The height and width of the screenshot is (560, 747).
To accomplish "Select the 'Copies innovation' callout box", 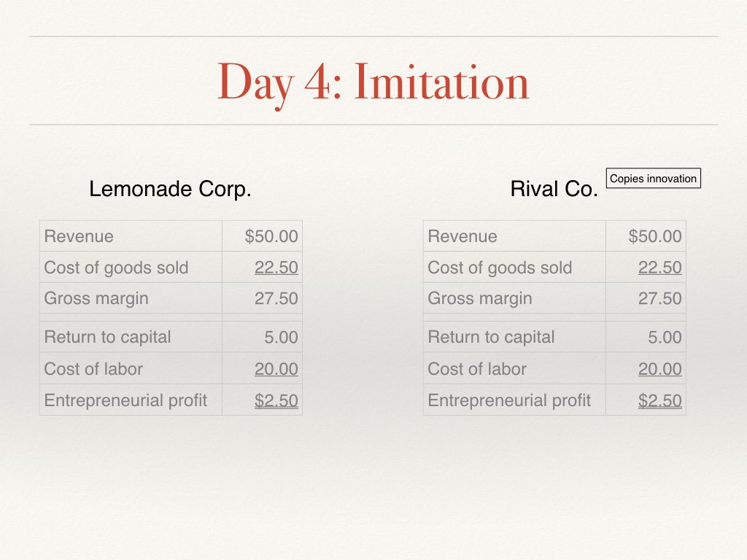I will [x=653, y=178].
